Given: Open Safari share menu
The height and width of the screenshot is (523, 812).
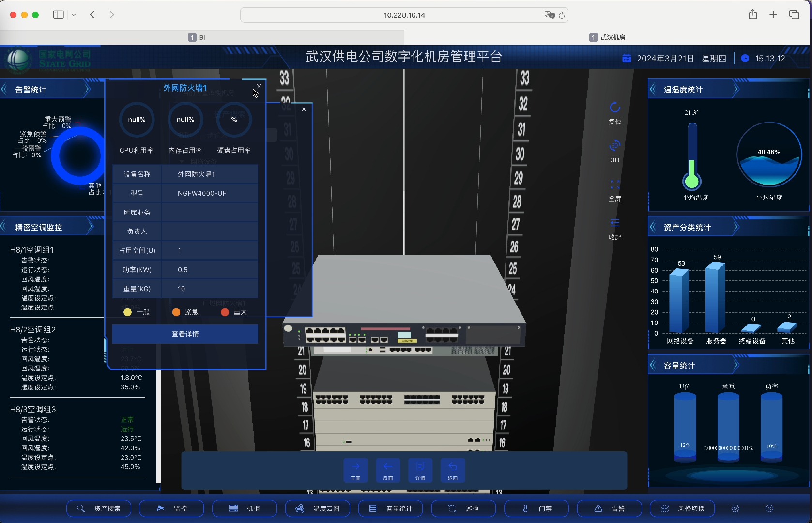Looking at the screenshot, I should (752, 15).
